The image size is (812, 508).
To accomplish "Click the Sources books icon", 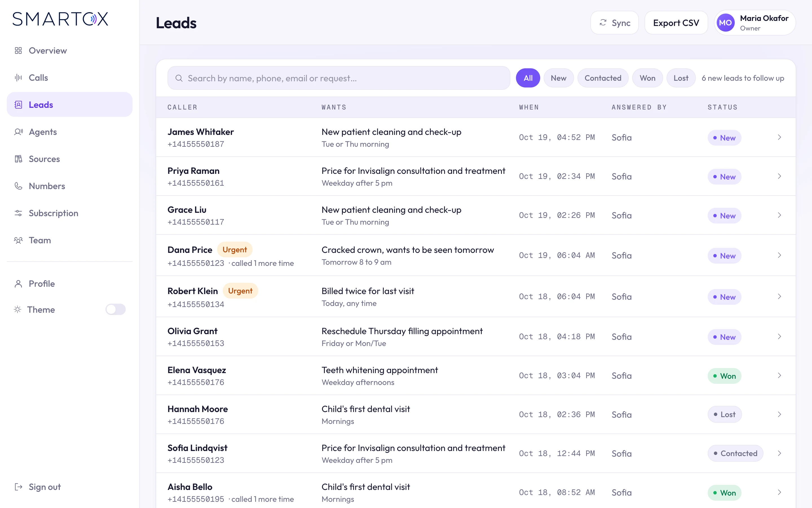I will pyautogui.click(x=18, y=159).
